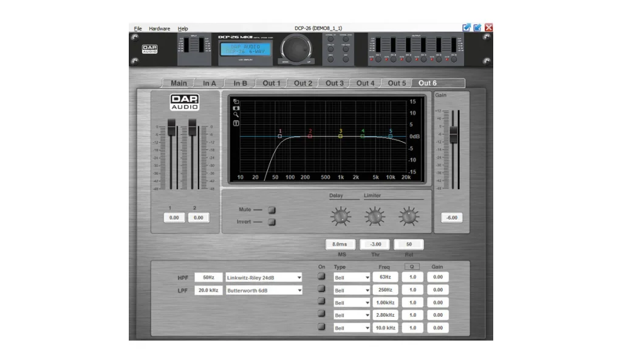Viewport: 622px width, 364px height.
Task: Open the Hardware menu
Action: pyautogui.click(x=160, y=29)
